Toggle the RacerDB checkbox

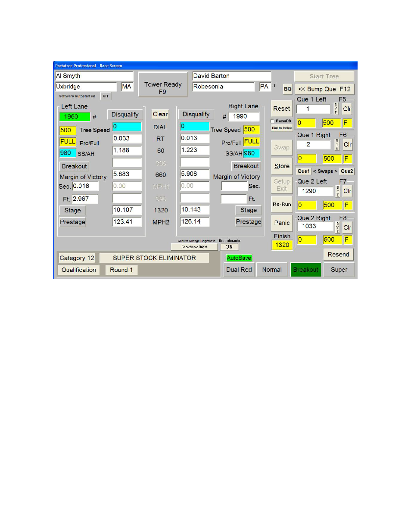tap(273, 121)
